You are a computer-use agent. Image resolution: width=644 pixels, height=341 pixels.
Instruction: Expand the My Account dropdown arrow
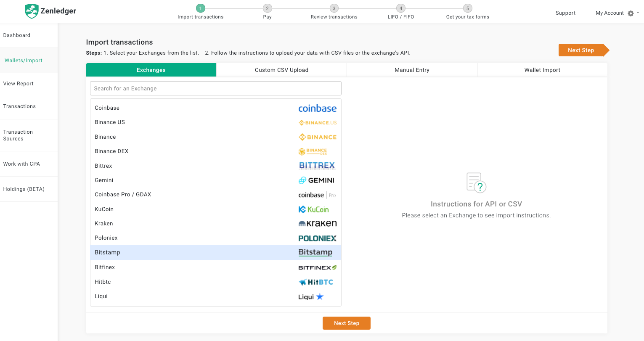click(x=638, y=13)
